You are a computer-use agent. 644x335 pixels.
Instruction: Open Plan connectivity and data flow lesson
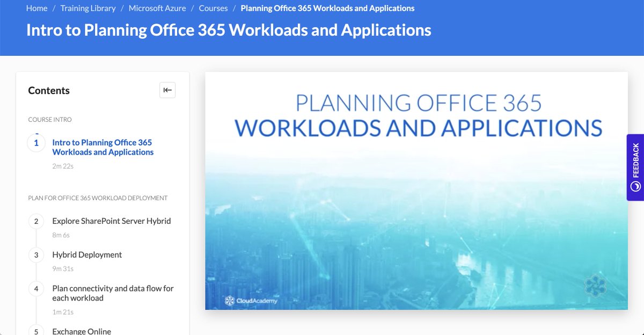click(113, 293)
